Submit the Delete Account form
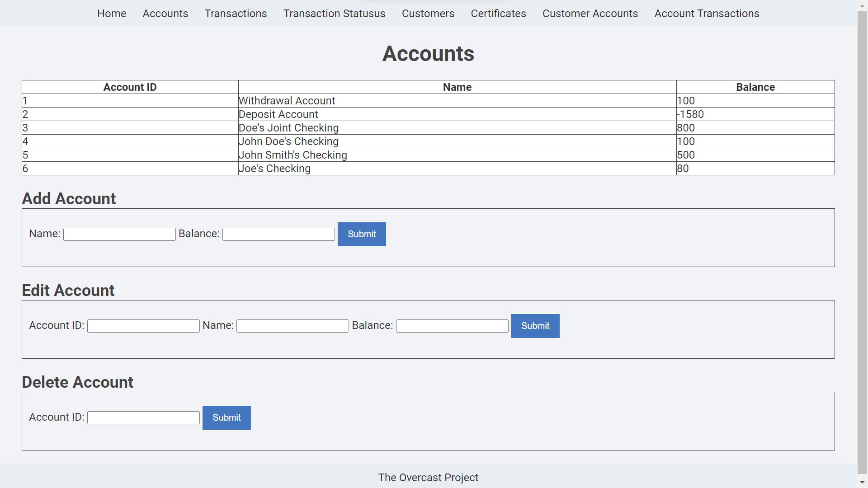The width and height of the screenshot is (868, 488). point(226,418)
